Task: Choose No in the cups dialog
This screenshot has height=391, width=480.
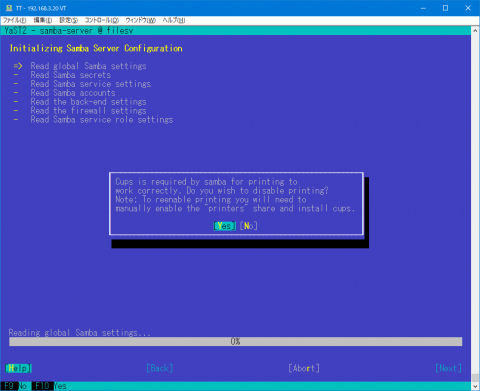Action: pyautogui.click(x=249, y=226)
